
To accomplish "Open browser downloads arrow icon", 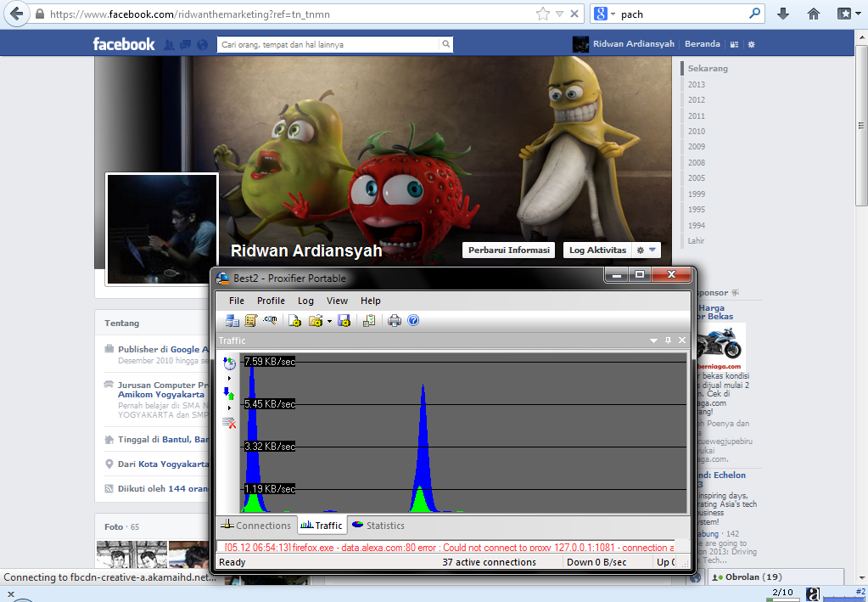I will (783, 14).
